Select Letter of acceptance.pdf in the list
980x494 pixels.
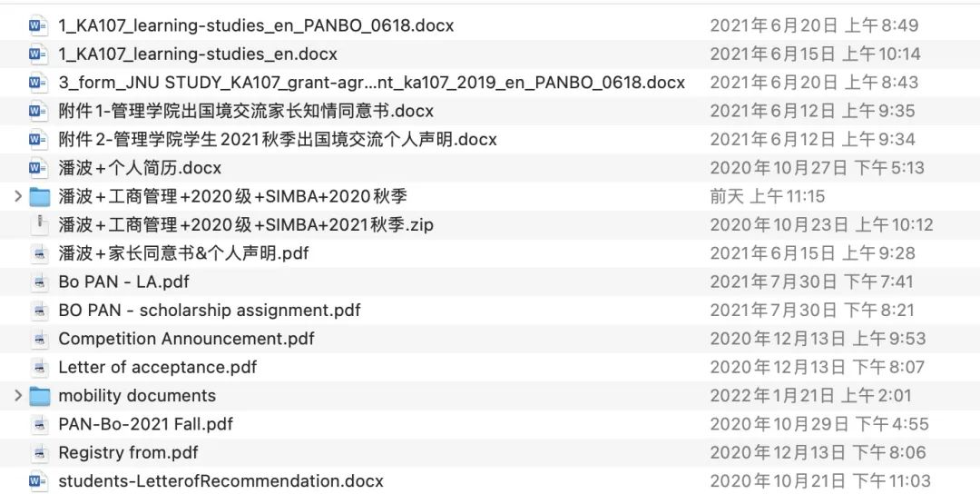coord(490,367)
